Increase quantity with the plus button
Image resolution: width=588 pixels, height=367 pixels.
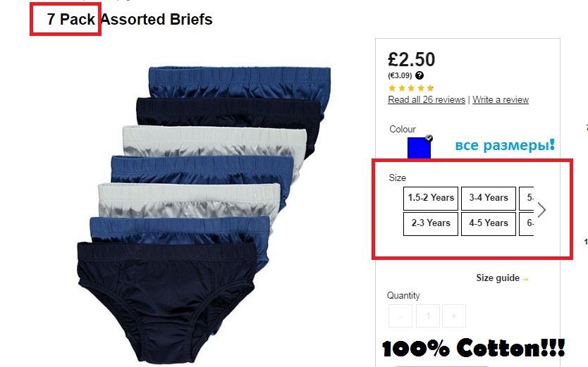click(x=454, y=316)
